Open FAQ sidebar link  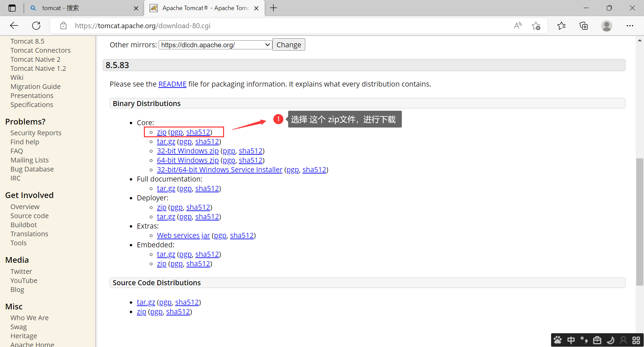click(x=17, y=151)
